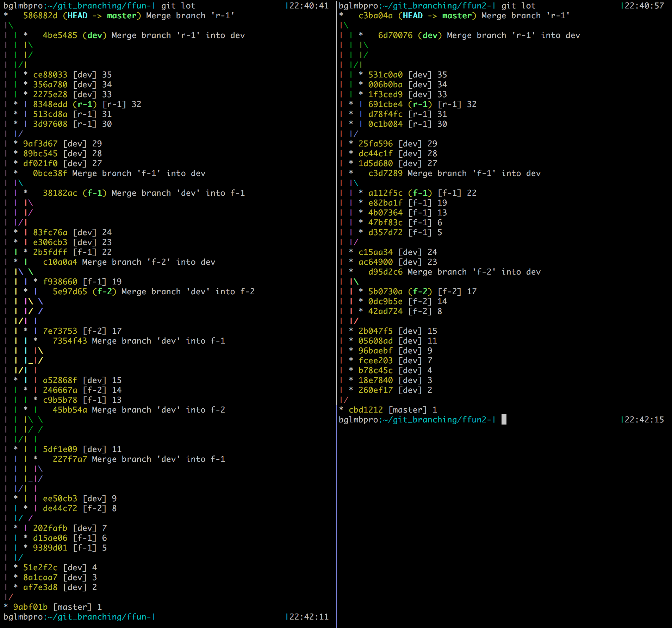The image size is (672, 628).
Task: Select commit hash 47bf83c
Action: [385, 223]
